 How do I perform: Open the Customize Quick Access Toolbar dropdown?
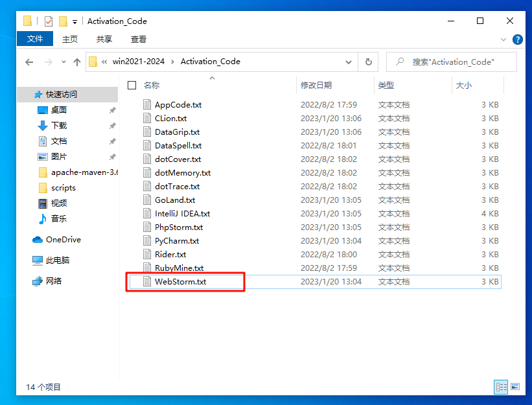click(x=75, y=22)
